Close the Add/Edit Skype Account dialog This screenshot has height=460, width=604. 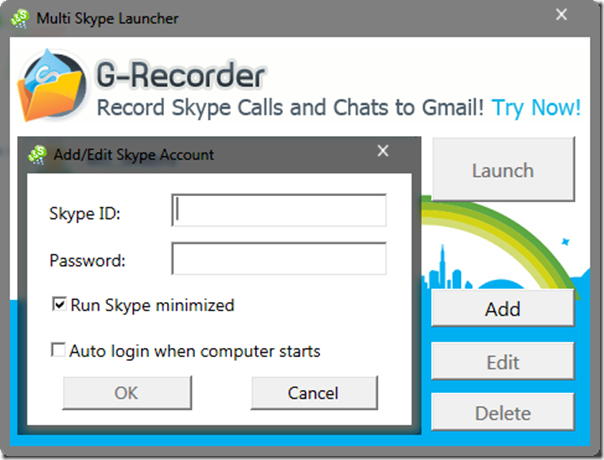383,151
